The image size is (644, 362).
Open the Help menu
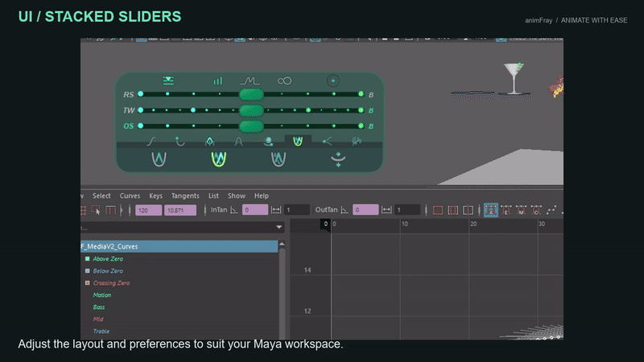[261, 195]
